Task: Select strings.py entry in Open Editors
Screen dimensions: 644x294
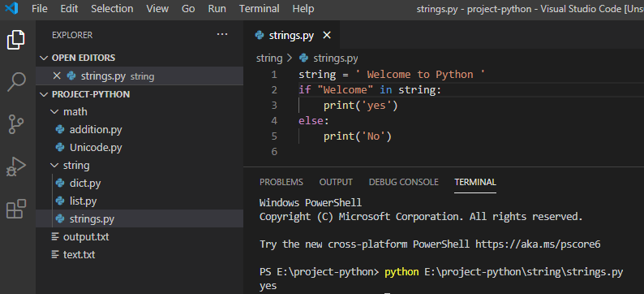Action: (x=140, y=76)
